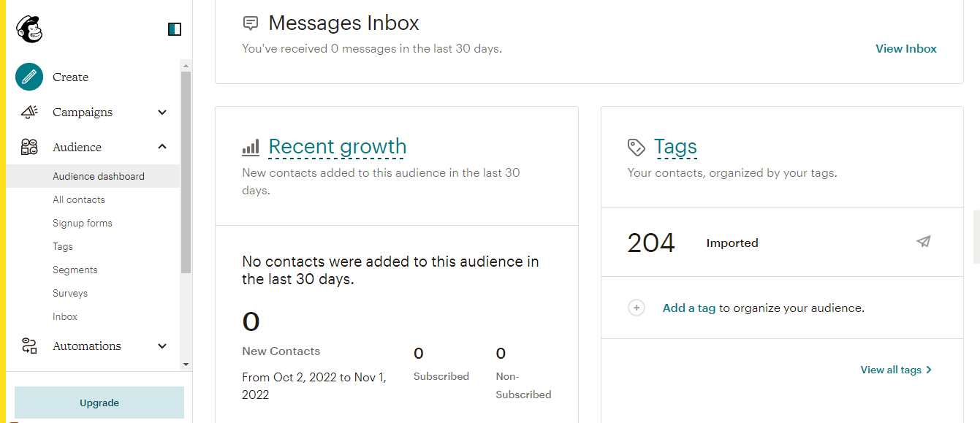Screen dimensions: 980x423
Task: Open the View Inbox link
Action: (x=906, y=49)
